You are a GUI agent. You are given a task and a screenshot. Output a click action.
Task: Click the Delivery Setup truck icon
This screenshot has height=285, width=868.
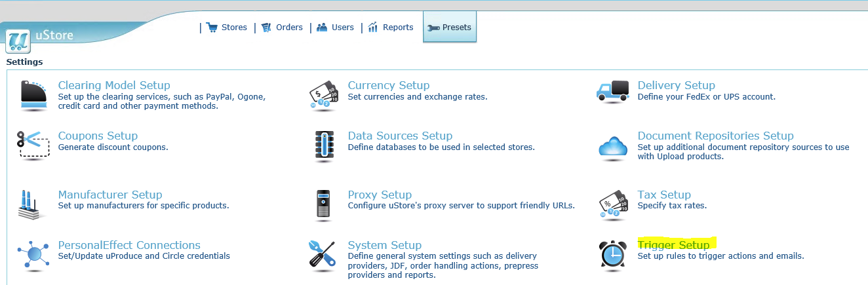(614, 92)
